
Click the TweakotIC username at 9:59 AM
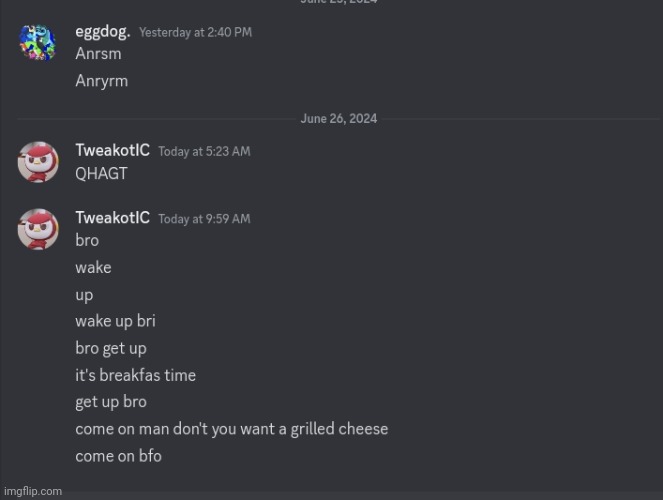tap(112, 218)
